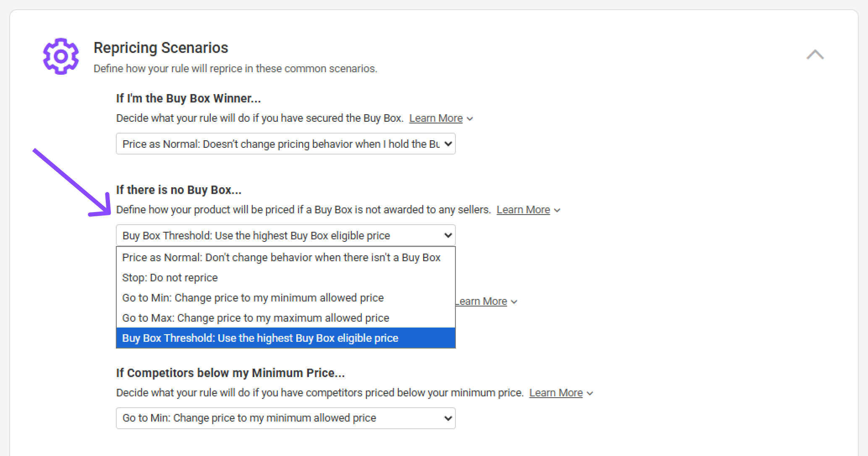Screen dimensions: 868x456
Task: Choose 'Go to Max' maximum price option
Action: coord(255,318)
